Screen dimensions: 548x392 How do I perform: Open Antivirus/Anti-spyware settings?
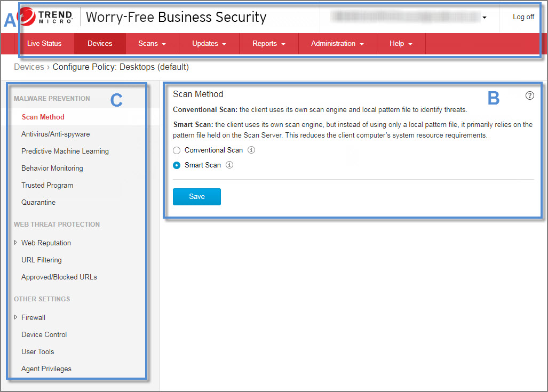[55, 134]
